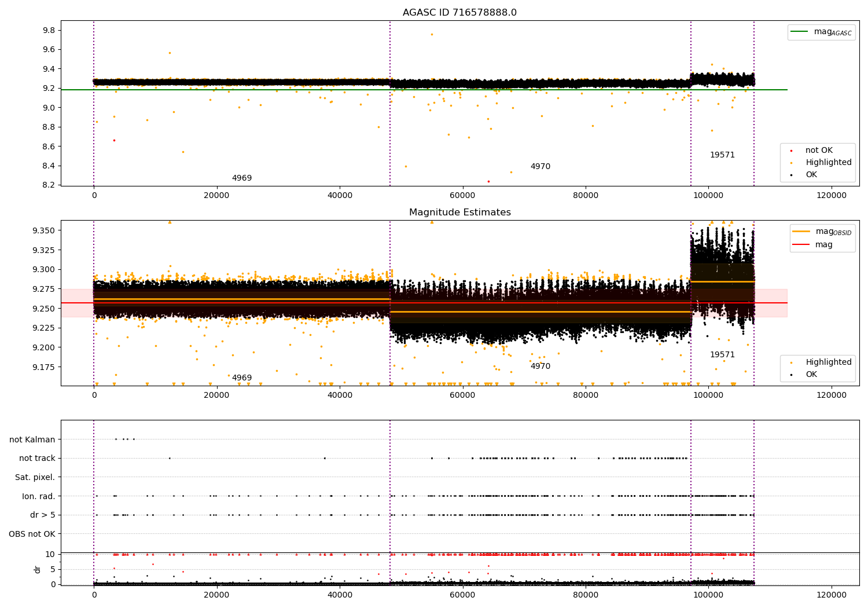Select the green mag AGASC legend entry
The image size is (868, 608).
[821, 32]
